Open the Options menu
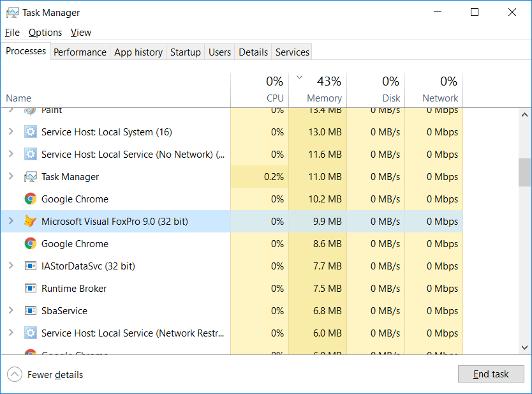 (45, 33)
